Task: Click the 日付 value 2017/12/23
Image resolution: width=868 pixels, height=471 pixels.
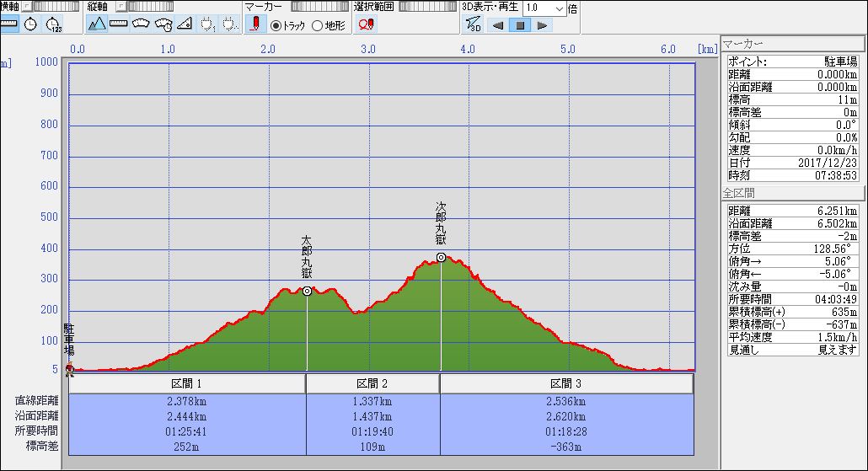Action: coord(828,163)
